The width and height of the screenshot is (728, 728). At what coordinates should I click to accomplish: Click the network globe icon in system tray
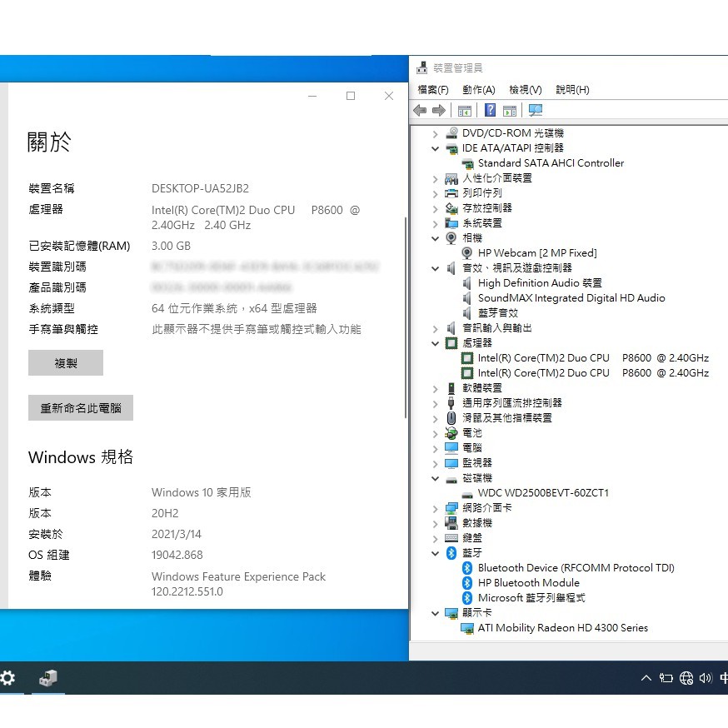point(686,678)
